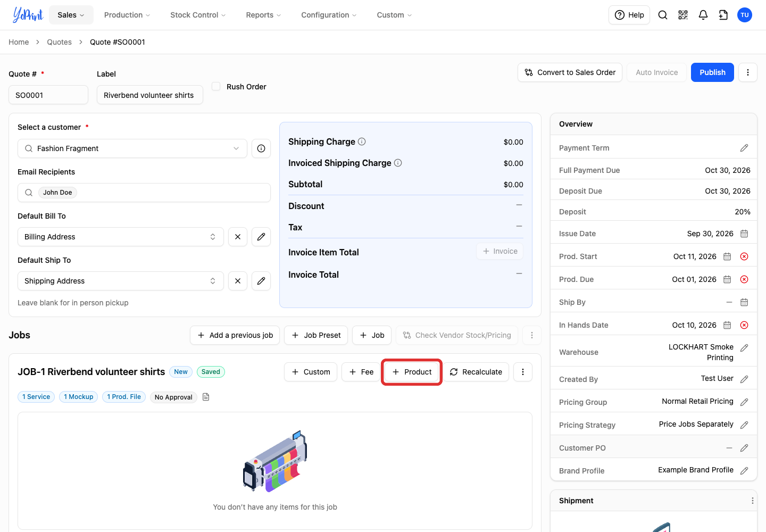
Task: Edit the Default Ship To address
Action: 261,281
